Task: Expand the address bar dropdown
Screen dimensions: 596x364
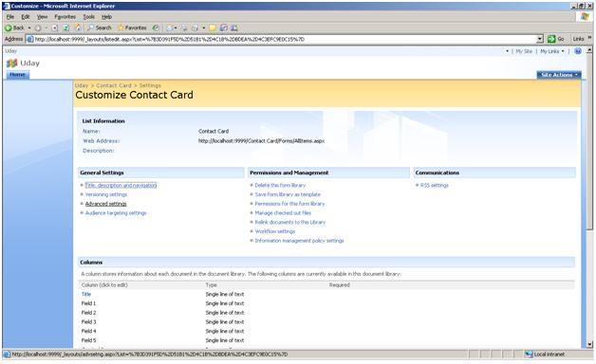Action: (x=540, y=39)
